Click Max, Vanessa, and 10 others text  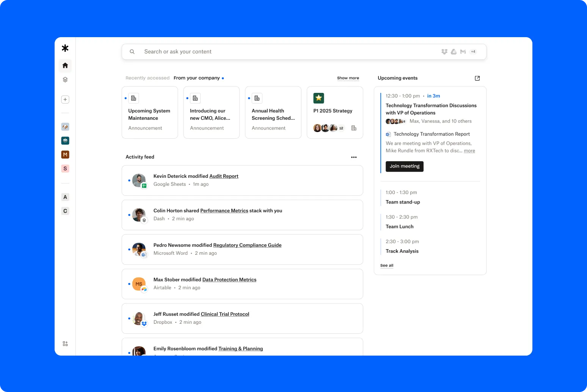coord(441,121)
